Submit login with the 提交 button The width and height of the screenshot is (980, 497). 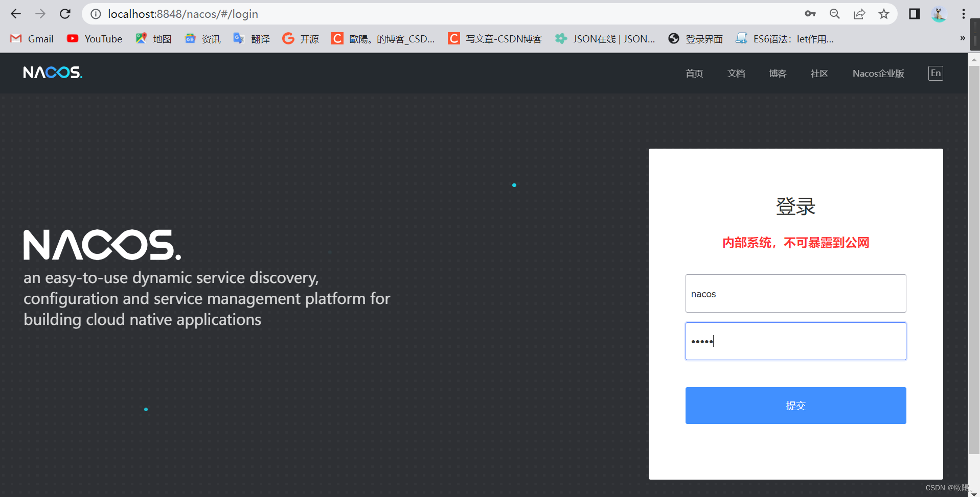pos(795,406)
